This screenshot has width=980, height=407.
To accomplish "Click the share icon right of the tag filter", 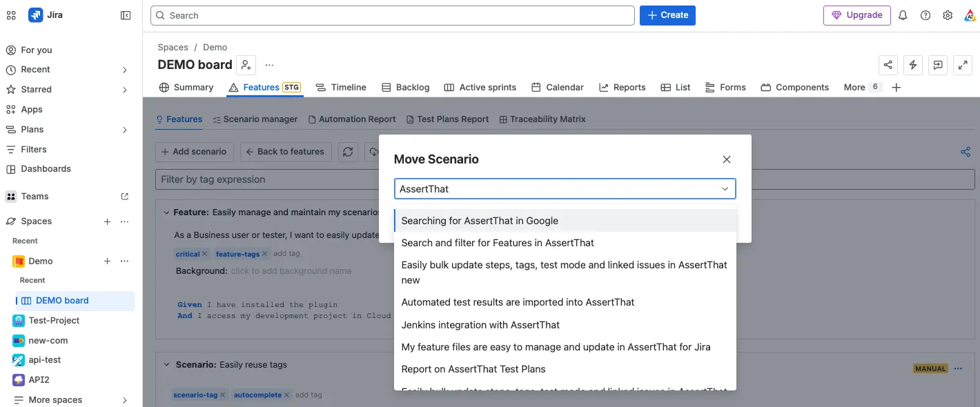I will (x=966, y=152).
